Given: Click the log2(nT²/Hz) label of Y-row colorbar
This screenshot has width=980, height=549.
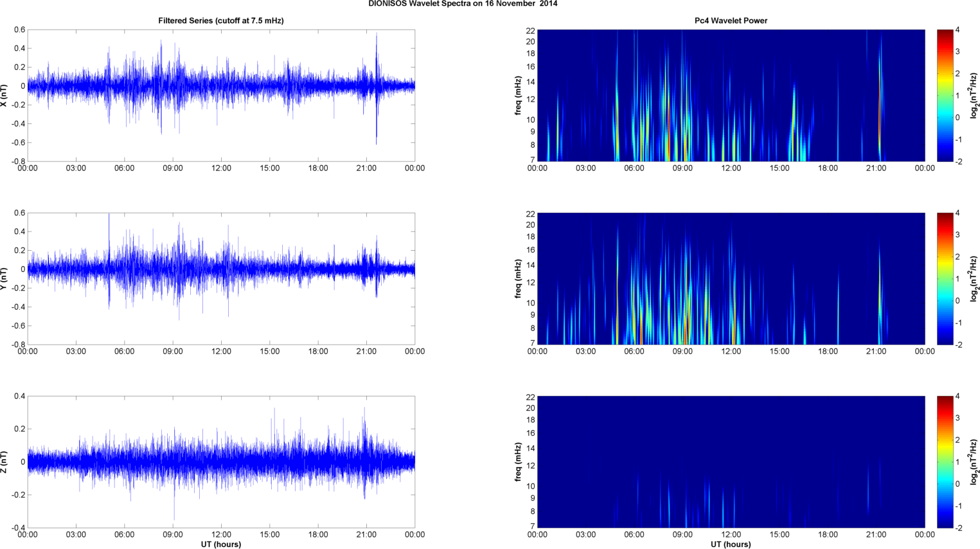Looking at the screenshot, I should click(x=974, y=278).
